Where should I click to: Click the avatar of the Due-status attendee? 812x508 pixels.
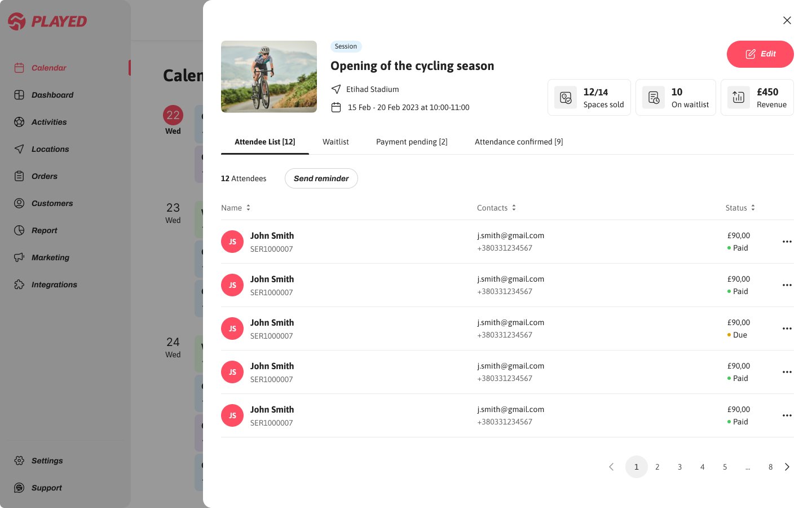[x=232, y=329]
